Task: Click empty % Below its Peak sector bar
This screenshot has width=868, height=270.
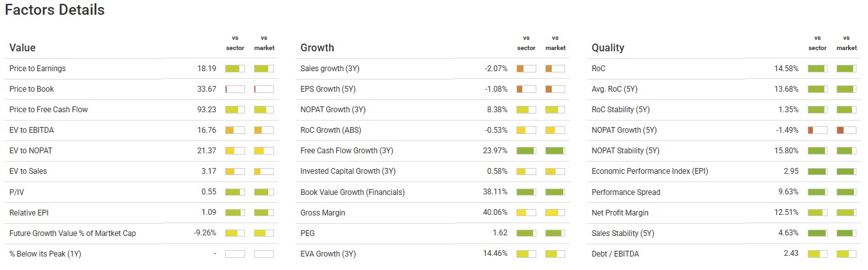Action: (235, 254)
